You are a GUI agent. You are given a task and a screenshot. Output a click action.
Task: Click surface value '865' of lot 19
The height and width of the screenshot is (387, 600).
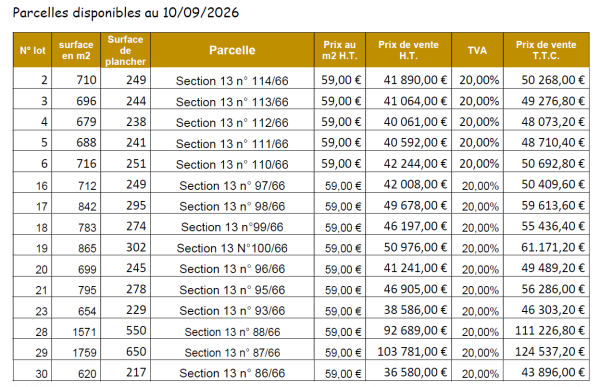[87, 248]
